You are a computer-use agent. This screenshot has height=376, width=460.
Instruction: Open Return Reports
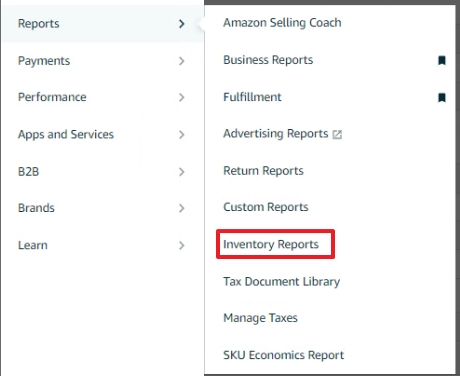coord(263,171)
